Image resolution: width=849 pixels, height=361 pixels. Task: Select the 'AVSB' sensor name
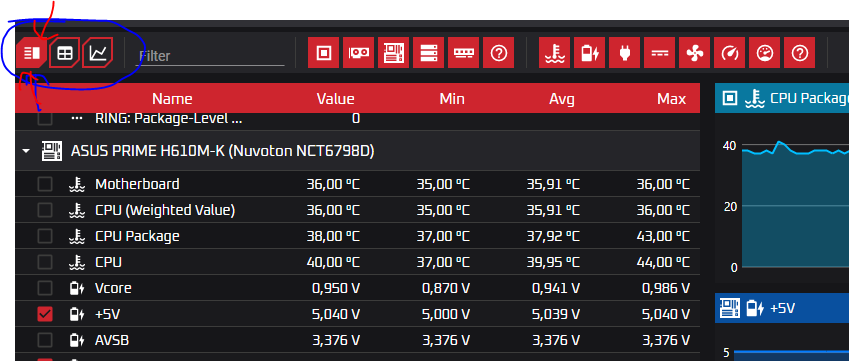pos(112,340)
